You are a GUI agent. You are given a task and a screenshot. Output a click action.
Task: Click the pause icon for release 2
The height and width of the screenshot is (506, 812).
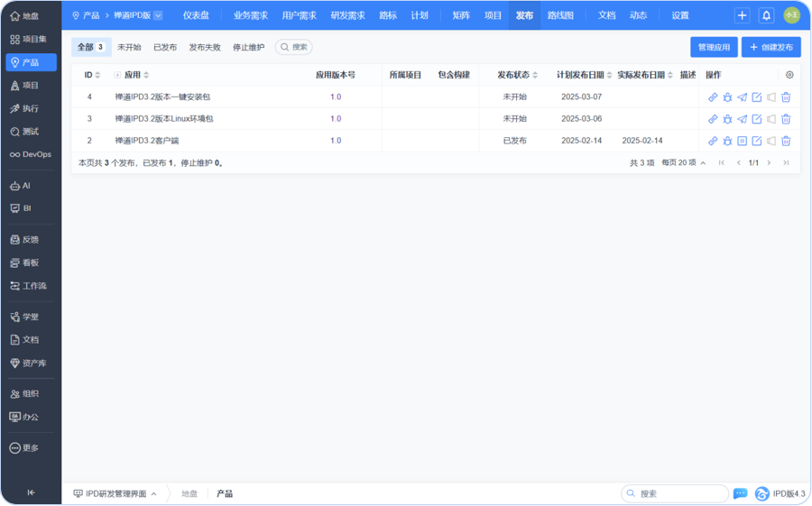(742, 141)
